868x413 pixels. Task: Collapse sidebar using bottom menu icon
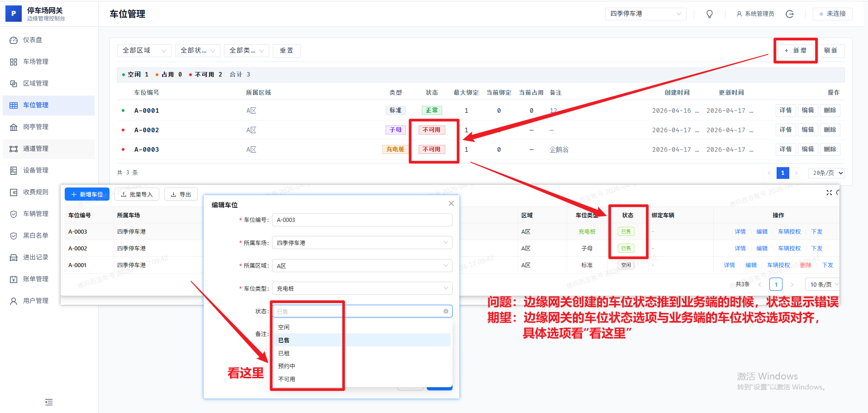tap(49, 402)
